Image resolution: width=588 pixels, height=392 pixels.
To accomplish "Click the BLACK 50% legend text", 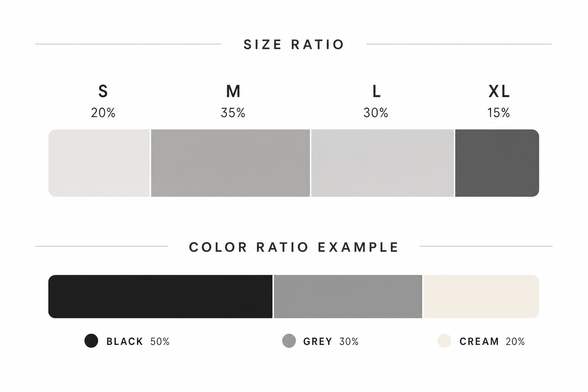I will 138,341.
